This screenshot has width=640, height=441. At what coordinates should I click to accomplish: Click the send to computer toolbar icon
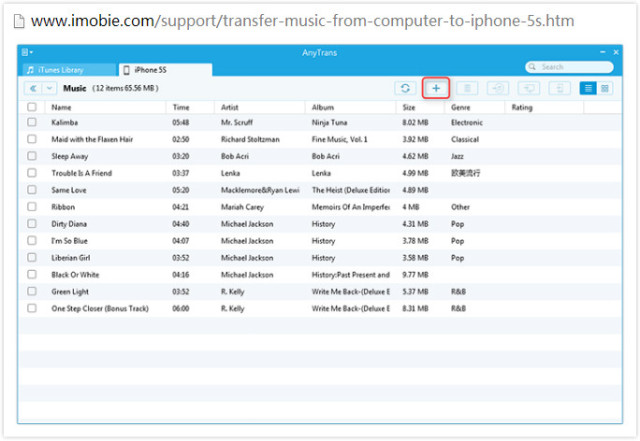[529, 88]
